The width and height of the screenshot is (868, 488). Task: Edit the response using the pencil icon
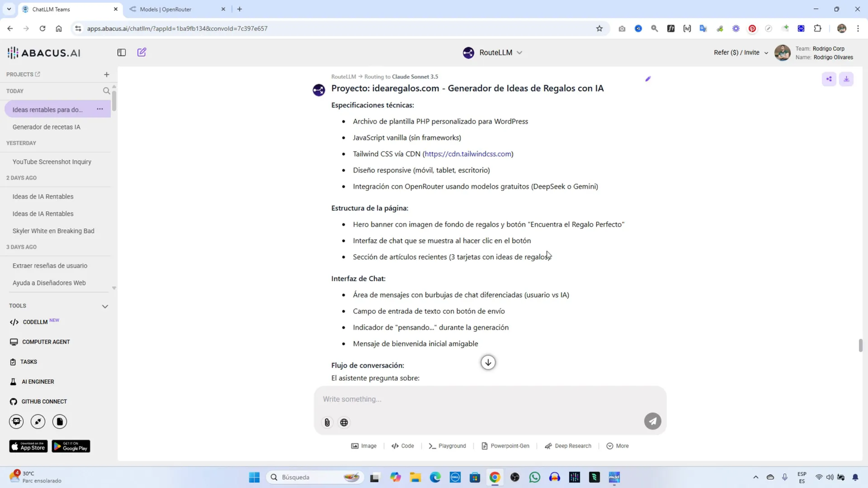(648, 79)
